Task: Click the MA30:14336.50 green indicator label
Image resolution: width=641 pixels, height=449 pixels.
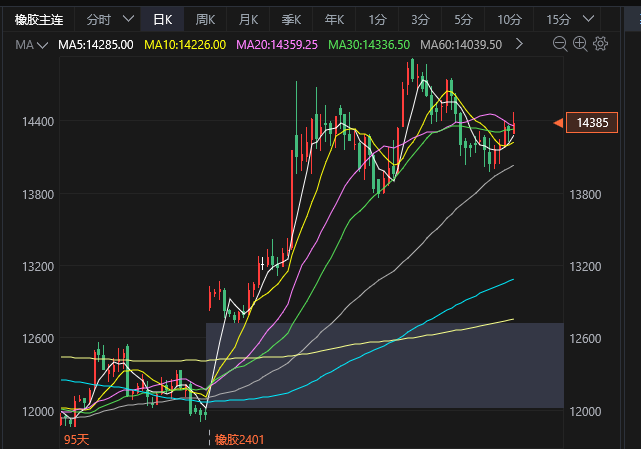Action: click(x=369, y=45)
